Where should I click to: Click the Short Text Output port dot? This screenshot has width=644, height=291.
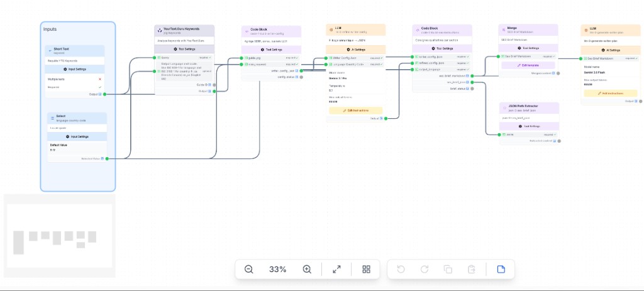point(105,94)
